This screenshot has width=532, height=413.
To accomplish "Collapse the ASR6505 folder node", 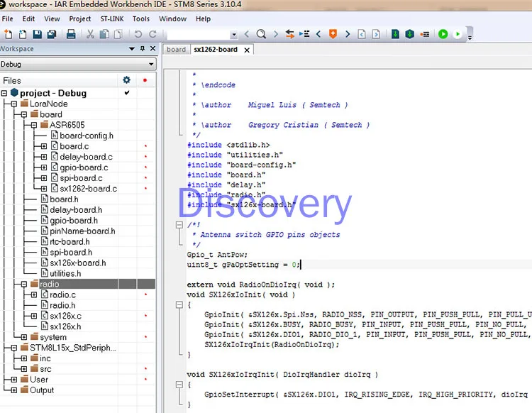I will coord(34,125).
